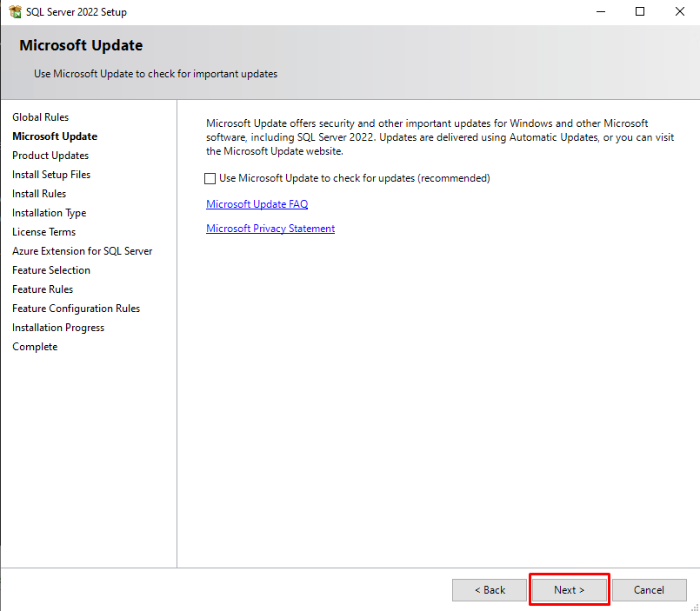Select Global Rules step in sidebar

click(x=40, y=117)
